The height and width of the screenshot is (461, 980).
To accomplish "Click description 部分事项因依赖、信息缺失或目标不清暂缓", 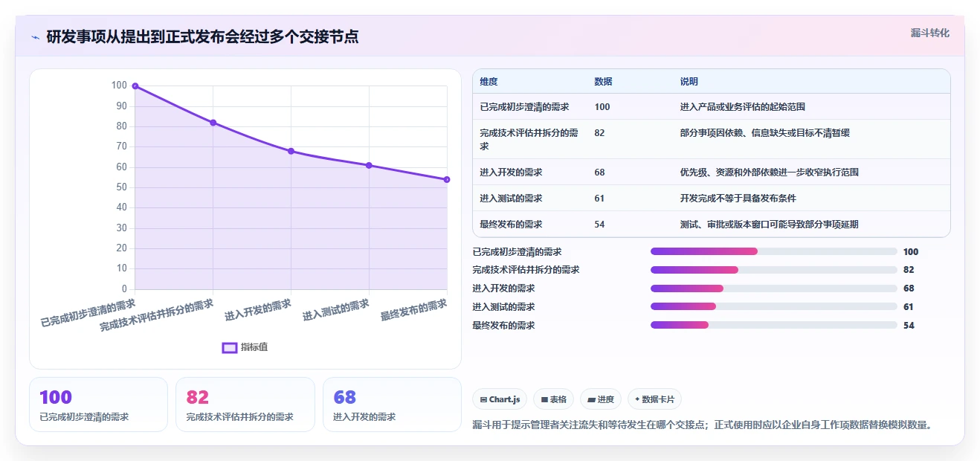I will click(764, 133).
